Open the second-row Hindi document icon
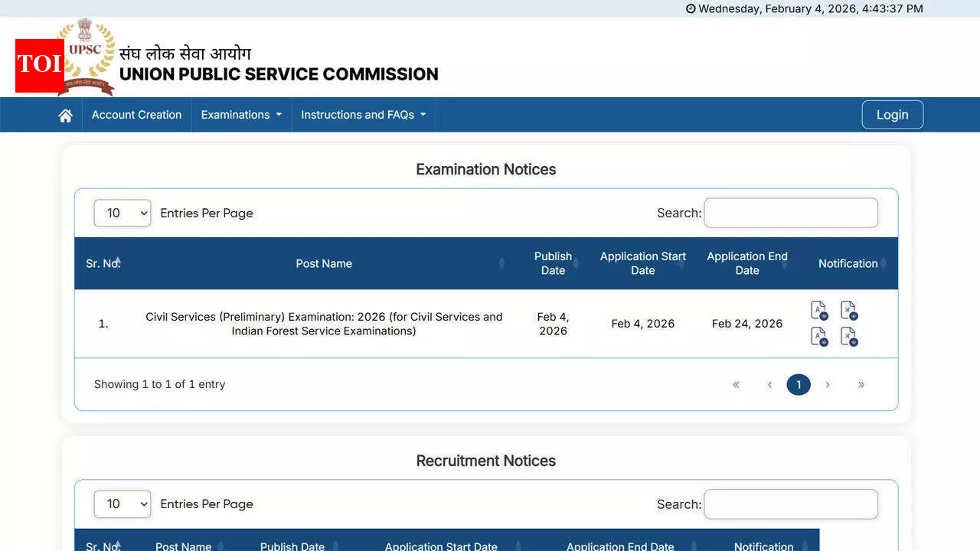Viewport: 980px width, 551px height. 849,337
